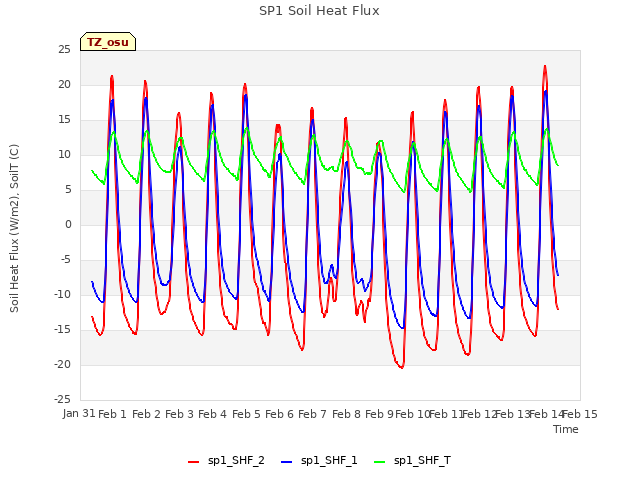
Task: Click the red curve's highest peak near Feb 14
Action: coord(545,67)
